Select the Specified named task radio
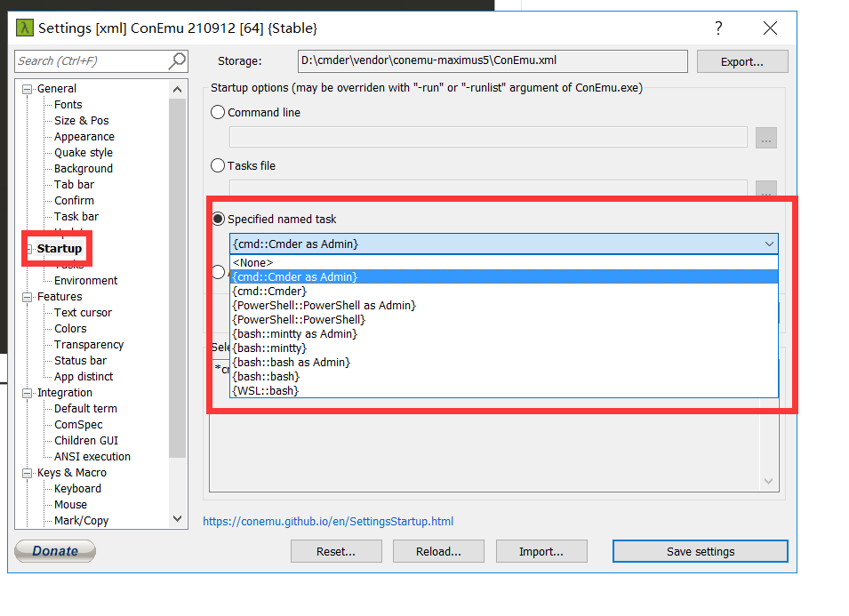Image resolution: width=849 pixels, height=616 pixels. point(218,219)
